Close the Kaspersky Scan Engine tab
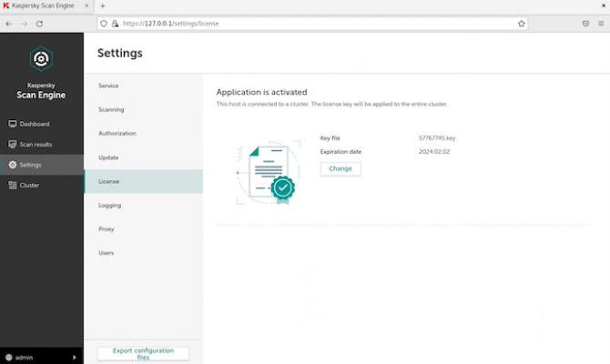This screenshot has height=364, width=610. [x=86, y=5]
